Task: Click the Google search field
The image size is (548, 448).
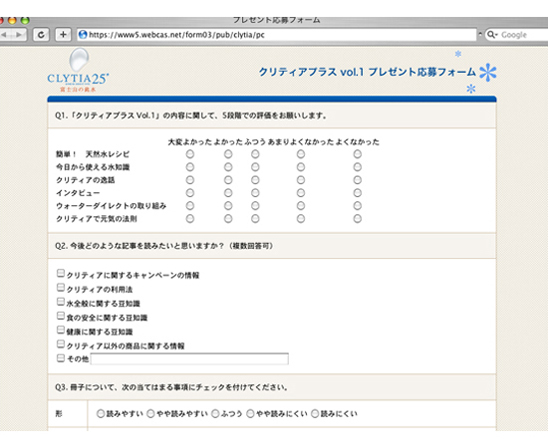Action: [517, 35]
